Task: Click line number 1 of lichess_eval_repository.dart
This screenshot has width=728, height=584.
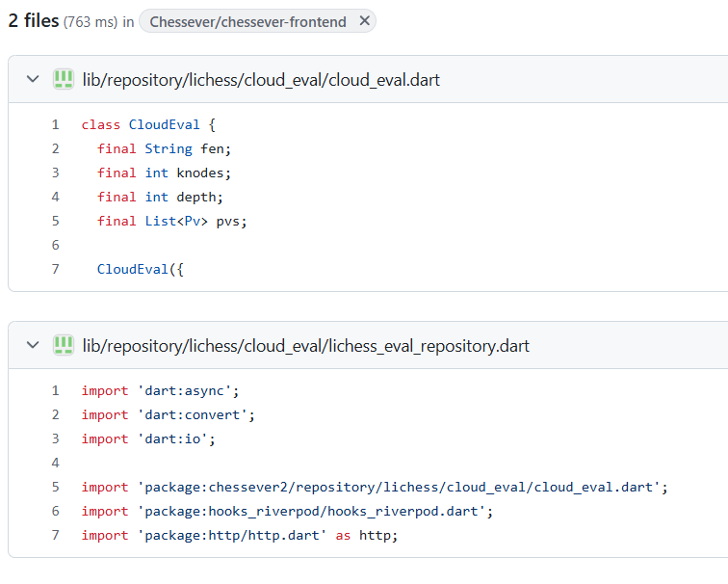Action: [x=55, y=390]
